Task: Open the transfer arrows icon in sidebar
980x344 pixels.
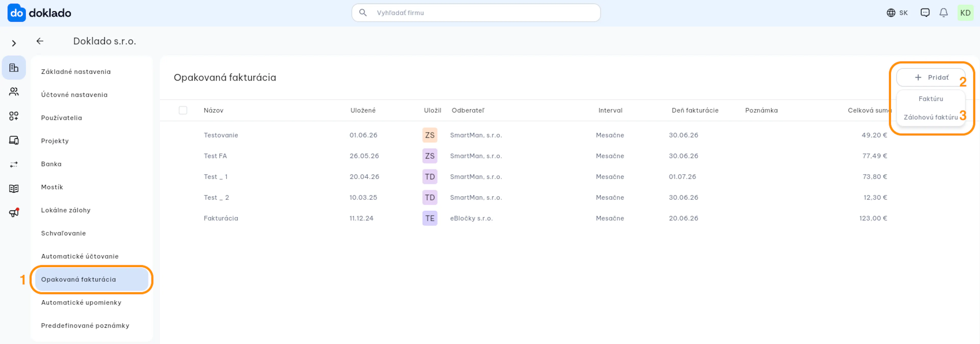Action: [x=14, y=164]
